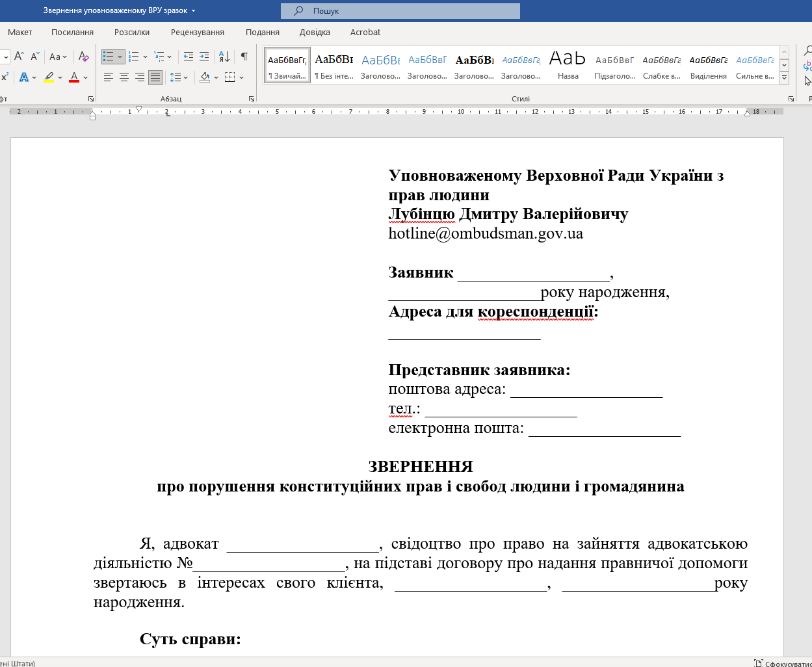Click the Пошук search box

[399, 10]
